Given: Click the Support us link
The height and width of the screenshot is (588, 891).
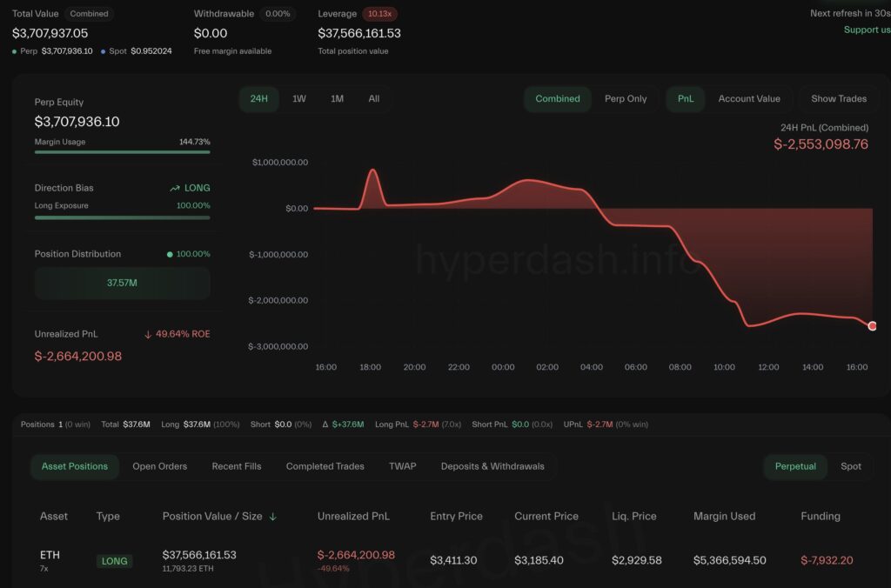Looking at the screenshot, I should point(866,29).
